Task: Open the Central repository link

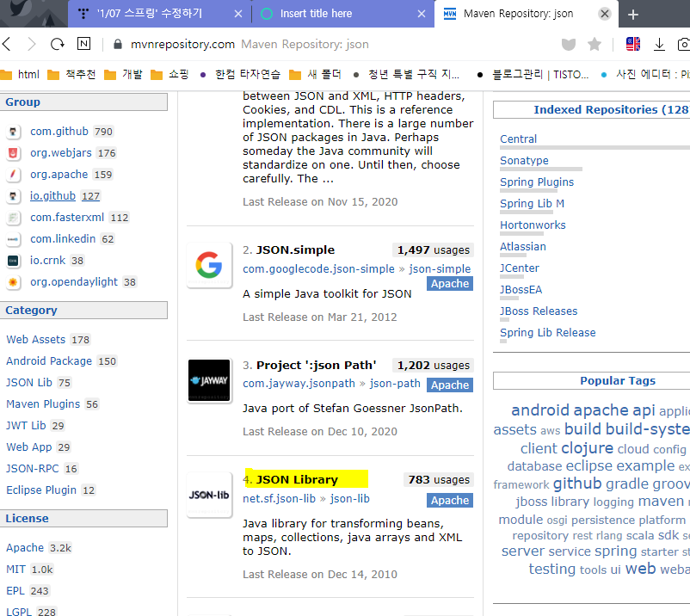Action: [x=518, y=139]
